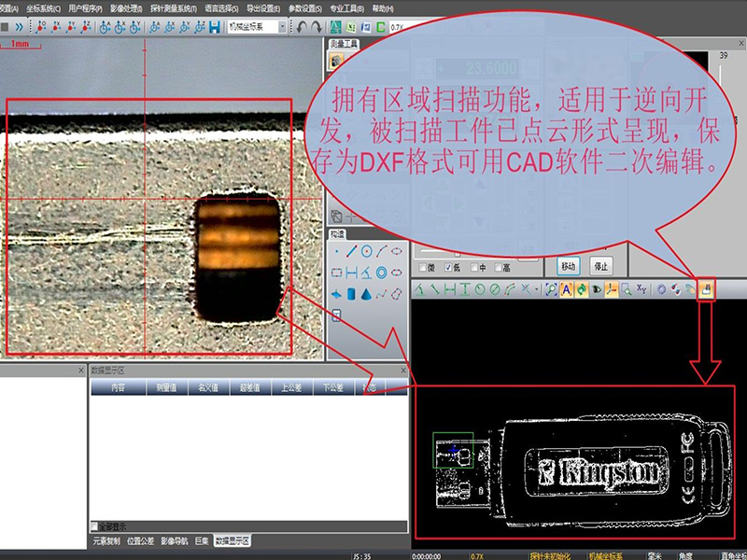This screenshot has width=747, height=560.
Task: Click the gray stop square icon
Action: [5, 27]
